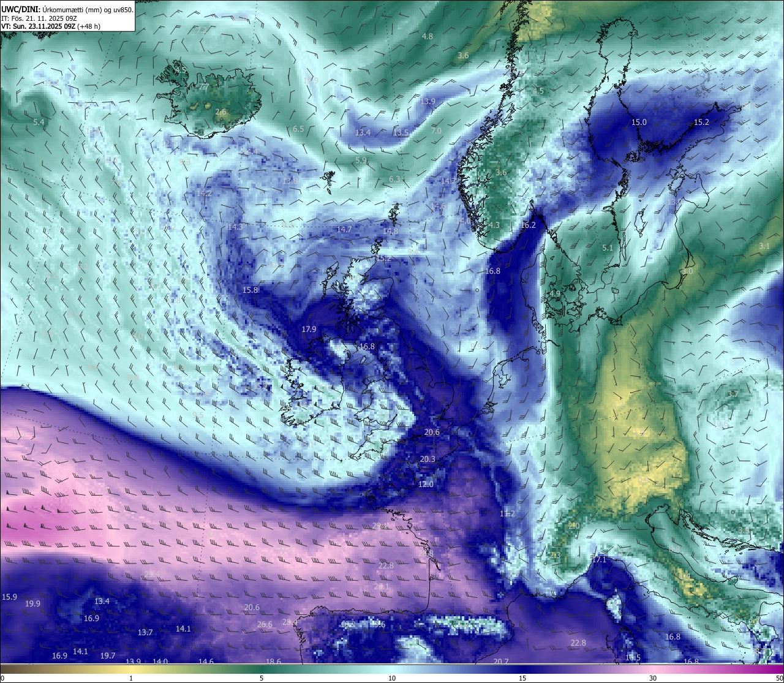Click the map value '6.5'
This screenshot has width=784, height=683.
298,129
